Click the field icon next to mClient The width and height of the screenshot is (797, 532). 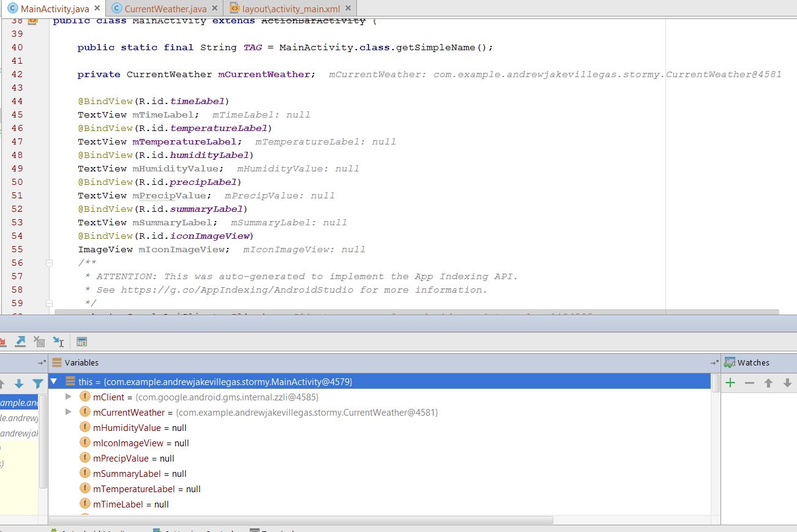[85, 397]
